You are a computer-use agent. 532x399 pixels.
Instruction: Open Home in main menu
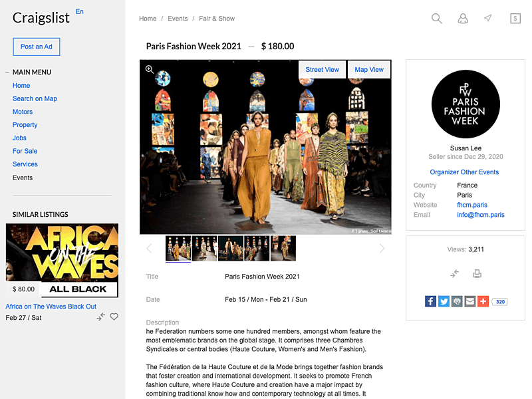click(x=21, y=86)
